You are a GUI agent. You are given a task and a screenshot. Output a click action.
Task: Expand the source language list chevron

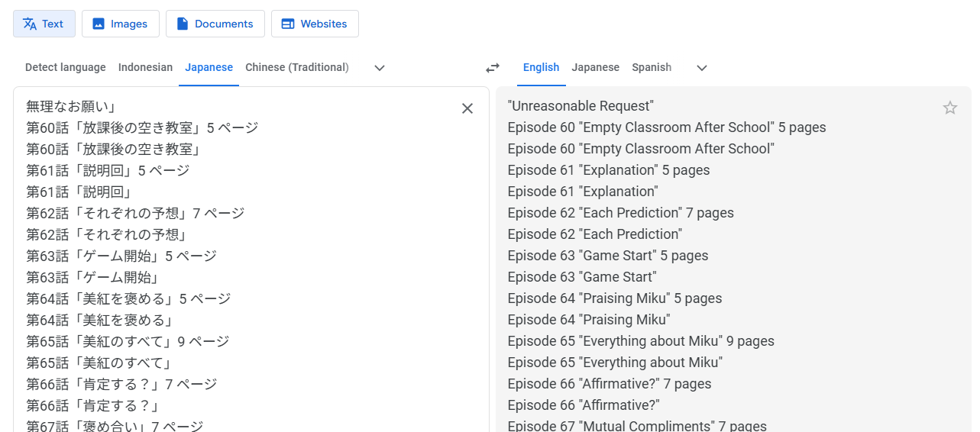point(380,68)
